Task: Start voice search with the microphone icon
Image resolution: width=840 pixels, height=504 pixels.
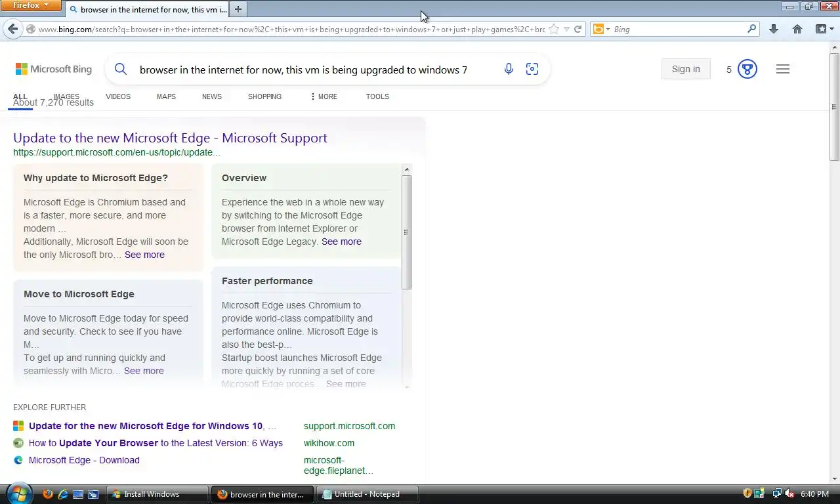Action: coord(509,69)
